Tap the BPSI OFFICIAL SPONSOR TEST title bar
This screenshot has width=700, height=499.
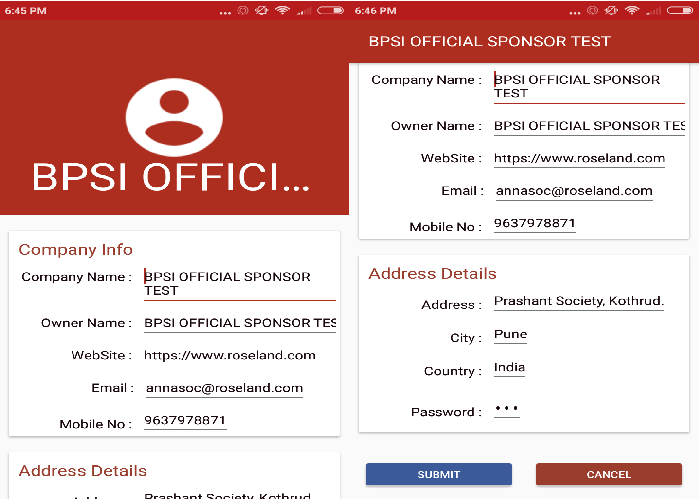point(489,42)
